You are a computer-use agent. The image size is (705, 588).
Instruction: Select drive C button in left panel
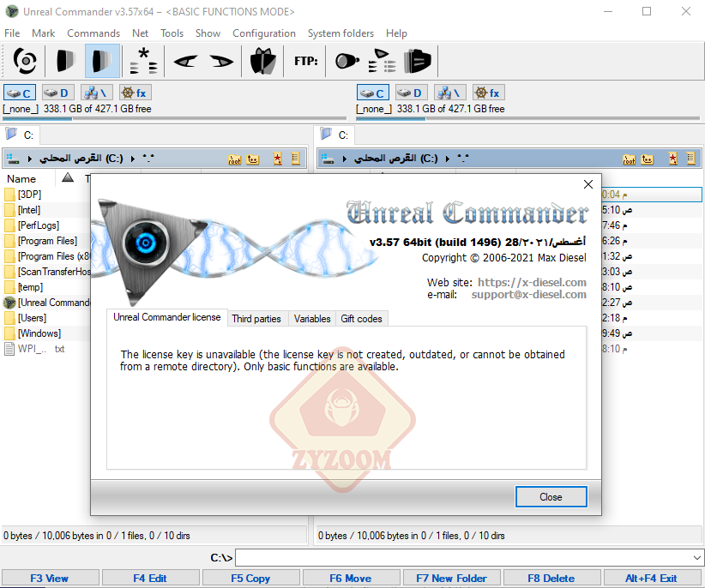[20, 93]
